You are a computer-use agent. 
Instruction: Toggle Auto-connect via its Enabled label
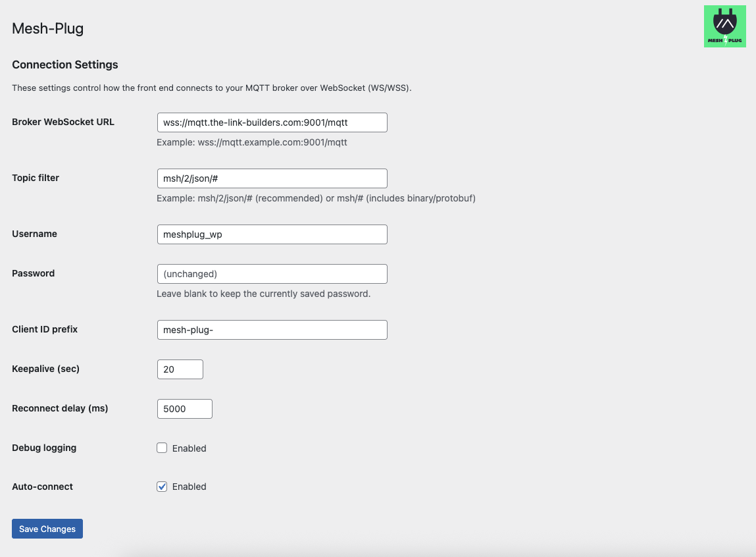(191, 487)
